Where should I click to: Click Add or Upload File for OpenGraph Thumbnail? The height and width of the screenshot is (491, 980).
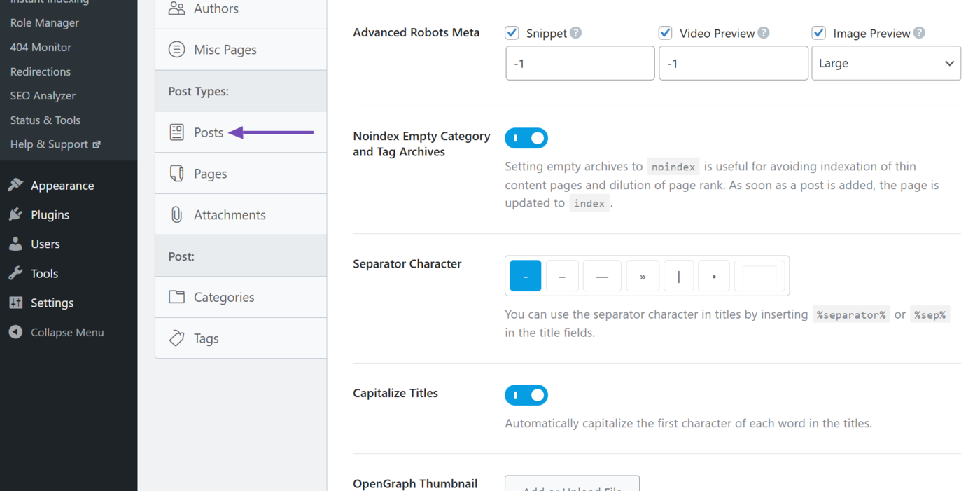[572, 486]
